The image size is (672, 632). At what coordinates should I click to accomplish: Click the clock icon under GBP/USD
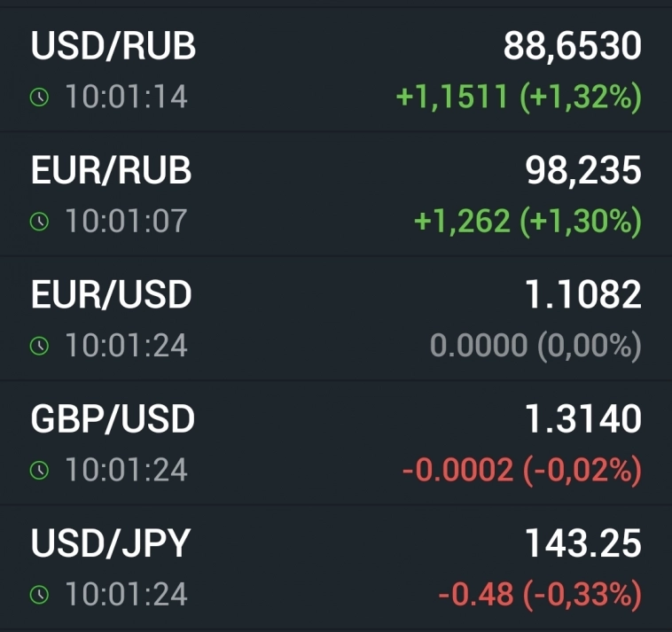coord(39,471)
